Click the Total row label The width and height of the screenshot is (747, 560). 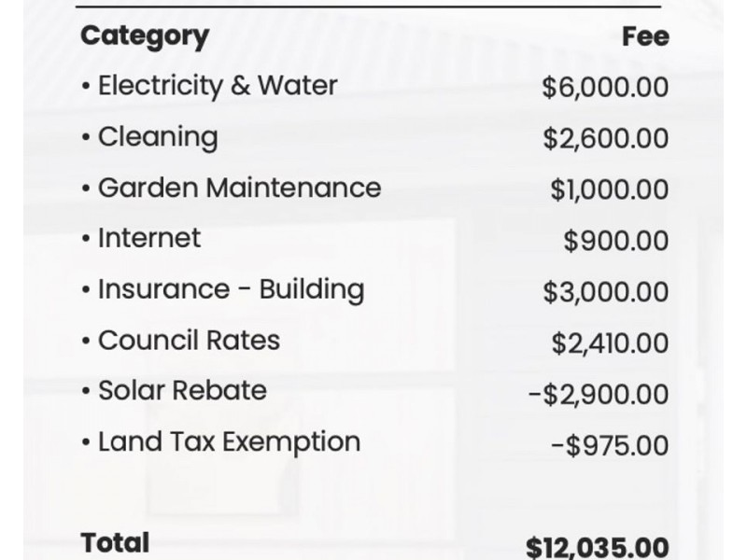point(115,542)
